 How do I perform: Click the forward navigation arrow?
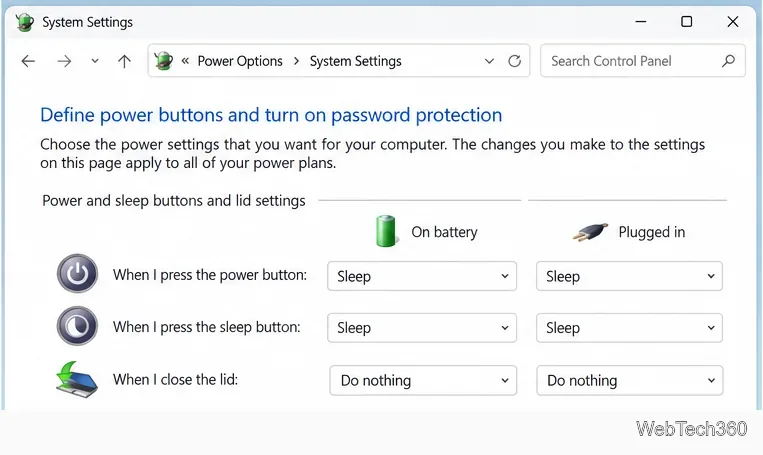(x=64, y=61)
